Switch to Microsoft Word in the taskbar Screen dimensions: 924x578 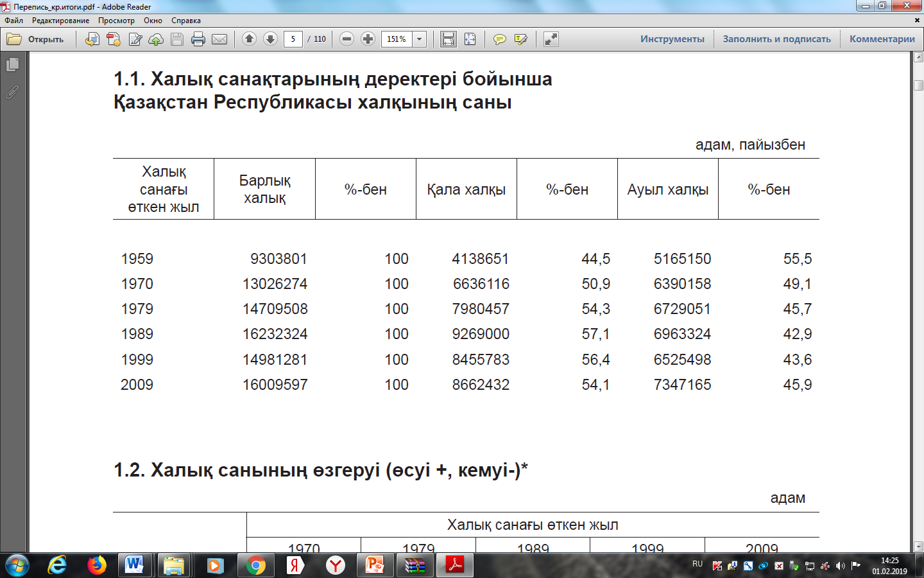135,565
